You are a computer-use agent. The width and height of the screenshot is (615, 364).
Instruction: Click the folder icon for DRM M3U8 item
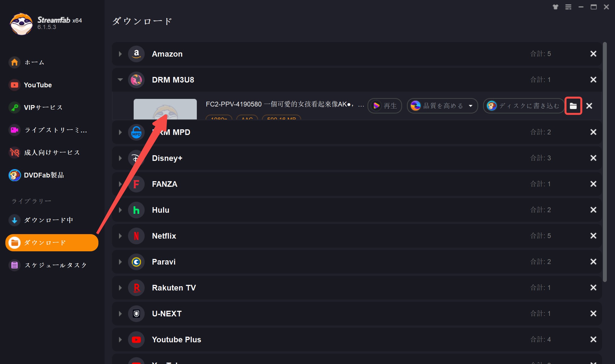tap(573, 106)
